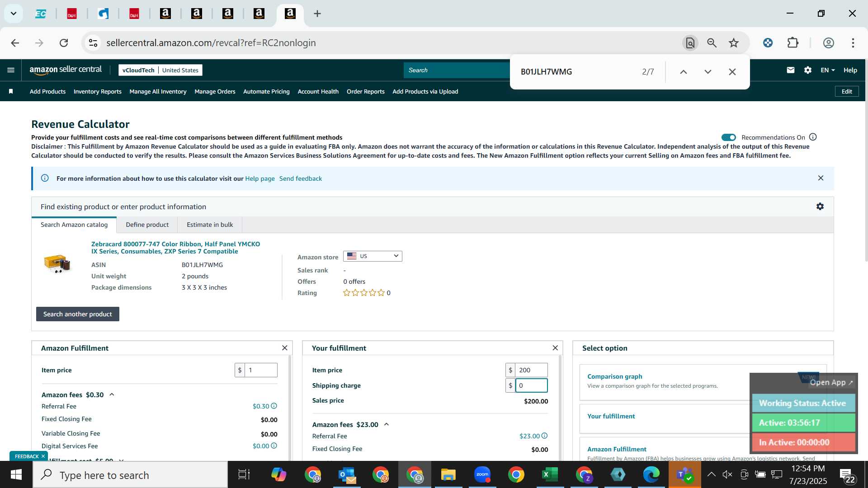Click Amazon Fulfillment item price field

pos(260,370)
